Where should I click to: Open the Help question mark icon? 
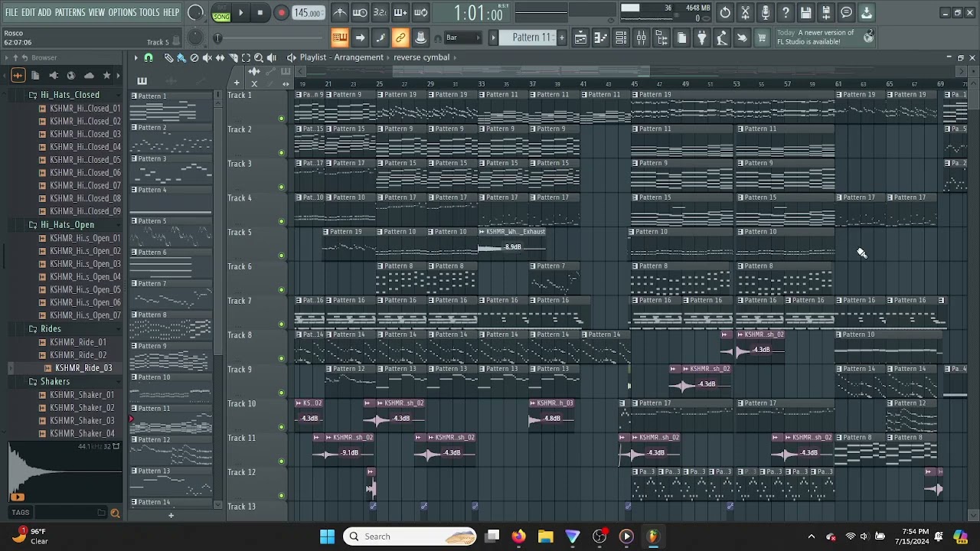point(786,13)
